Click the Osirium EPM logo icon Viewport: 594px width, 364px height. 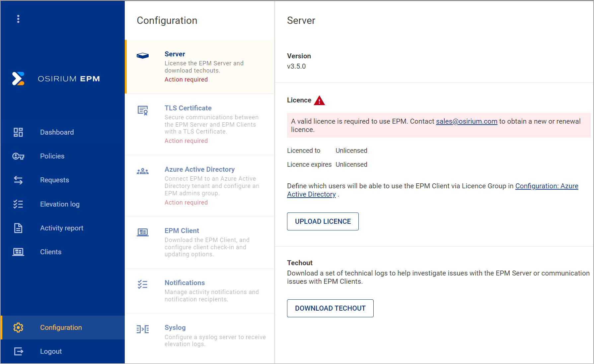(x=18, y=79)
